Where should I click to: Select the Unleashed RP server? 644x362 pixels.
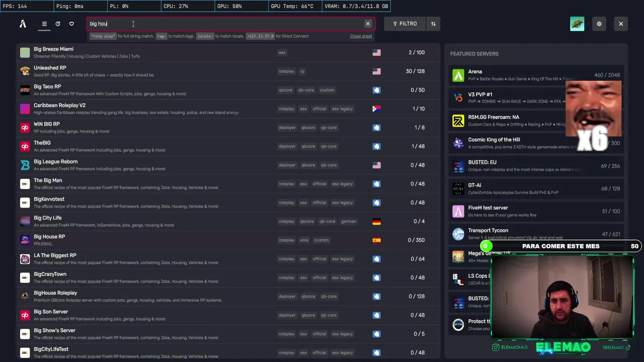(x=228, y=71)
